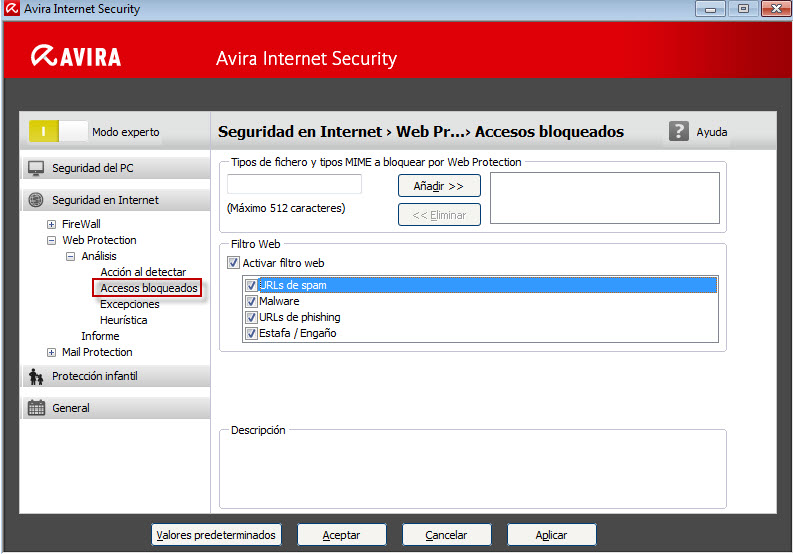Screen dimensions: 793x554
Task: Select the FireWall label in the tree
Action: (x=81, y=224)
